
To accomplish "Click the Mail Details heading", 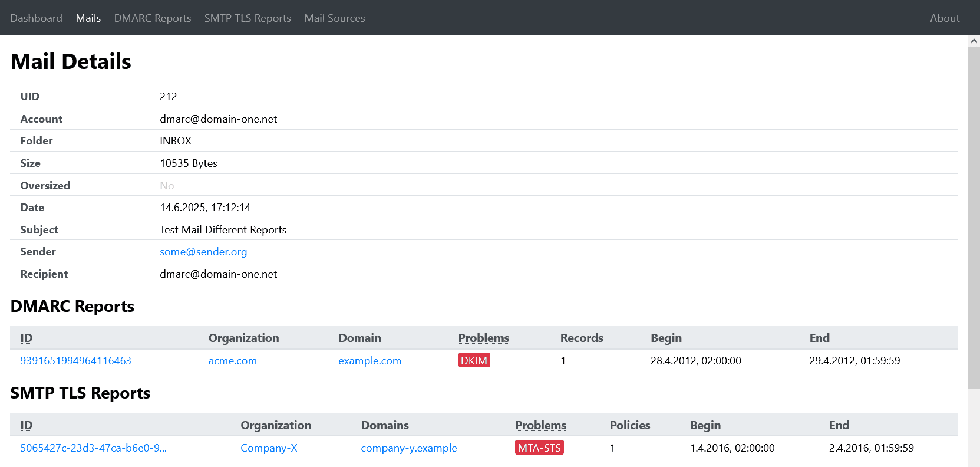I will [71, 61].
